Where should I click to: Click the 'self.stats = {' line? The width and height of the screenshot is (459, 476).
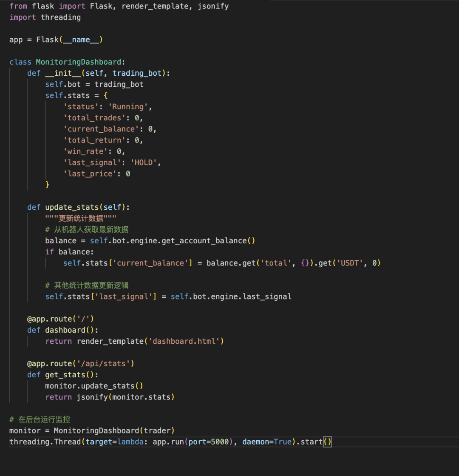[x=76, y=96]
